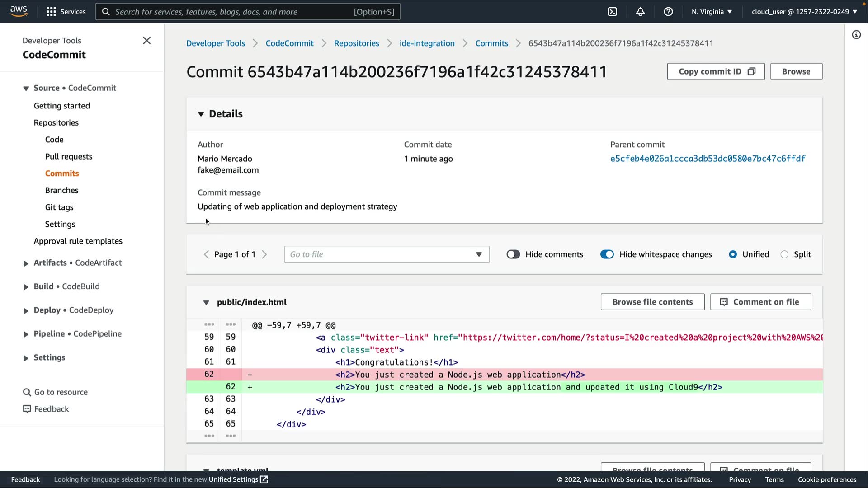Click the Go to resource search icon

tap(27, 392)
